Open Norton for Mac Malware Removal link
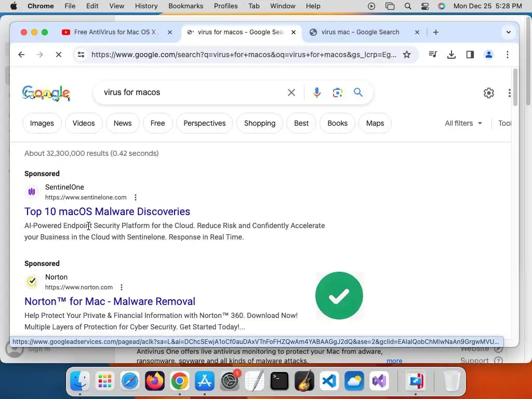 110,301
